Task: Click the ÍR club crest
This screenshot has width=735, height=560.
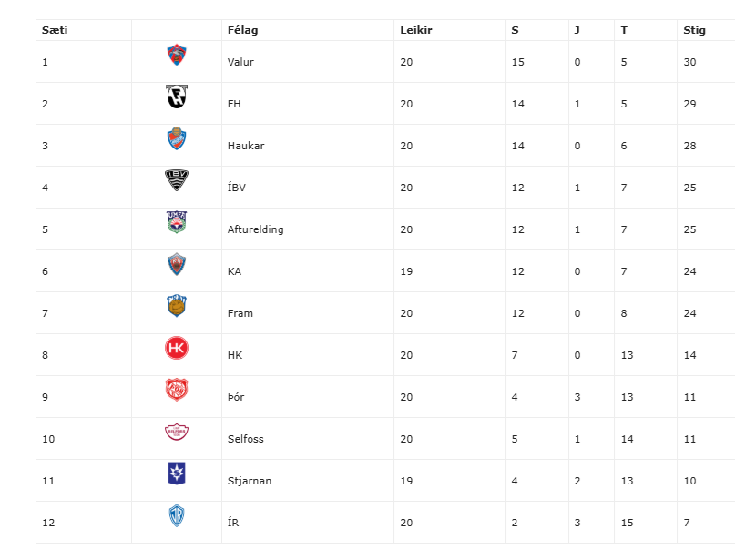Action: [x=176, y=516]
